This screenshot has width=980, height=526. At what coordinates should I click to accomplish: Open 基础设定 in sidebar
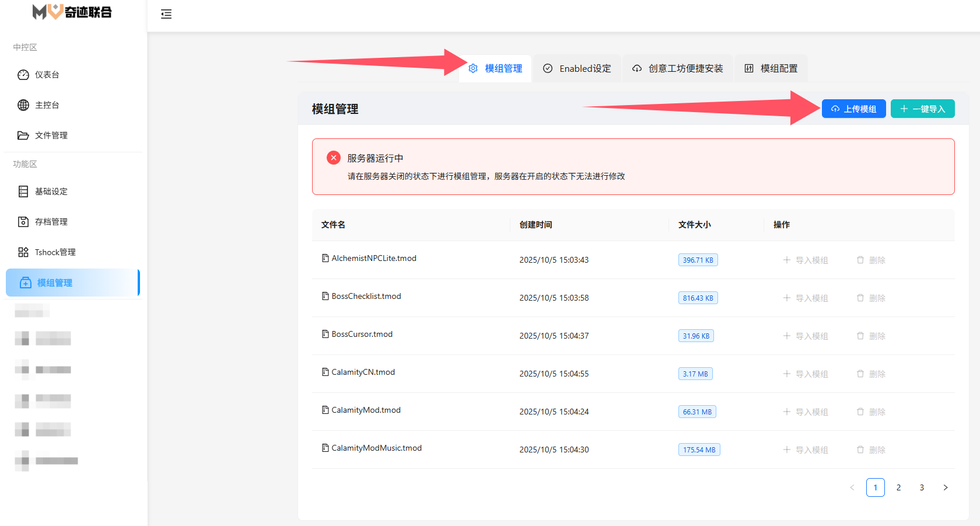click(51, 191)
